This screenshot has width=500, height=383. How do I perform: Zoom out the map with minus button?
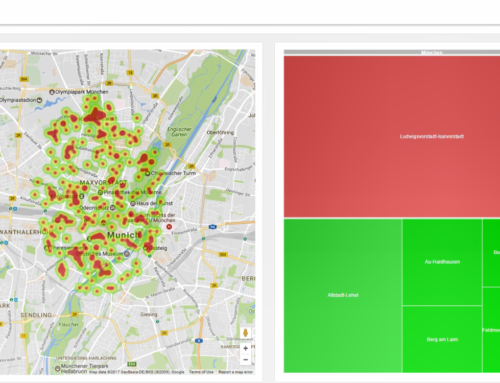pyautogui.click(x=246, y=360)
